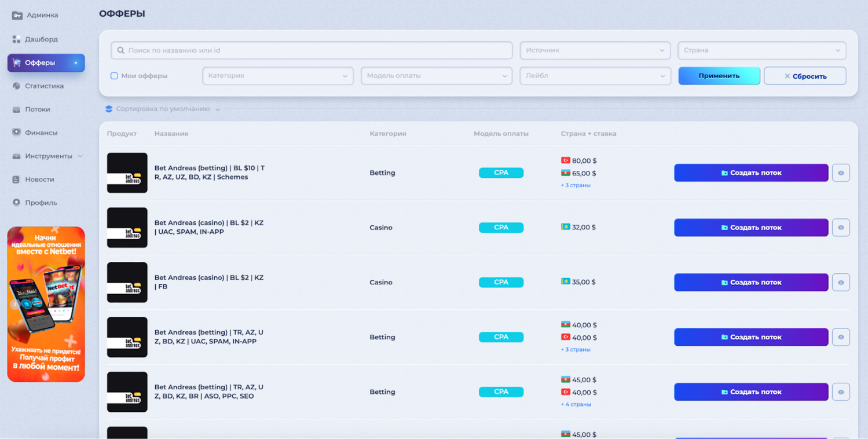This screenshot has height=439, width=868.
Task: Click the Модель оплаты column header
Action: [x=501, y=134]
